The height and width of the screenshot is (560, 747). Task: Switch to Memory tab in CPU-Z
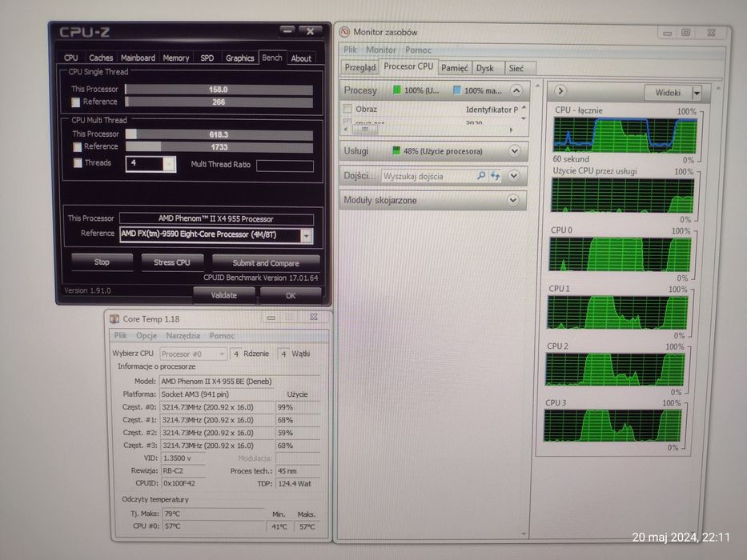(176, 58)
